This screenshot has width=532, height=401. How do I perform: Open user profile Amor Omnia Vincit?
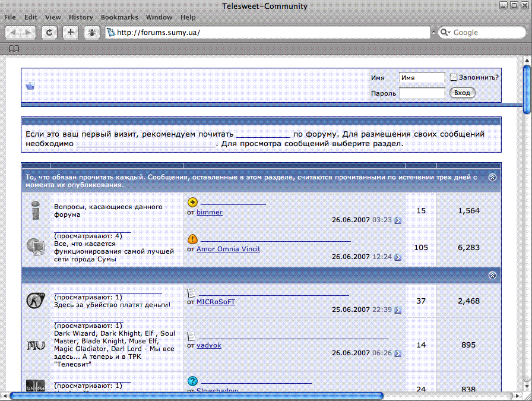228,249
